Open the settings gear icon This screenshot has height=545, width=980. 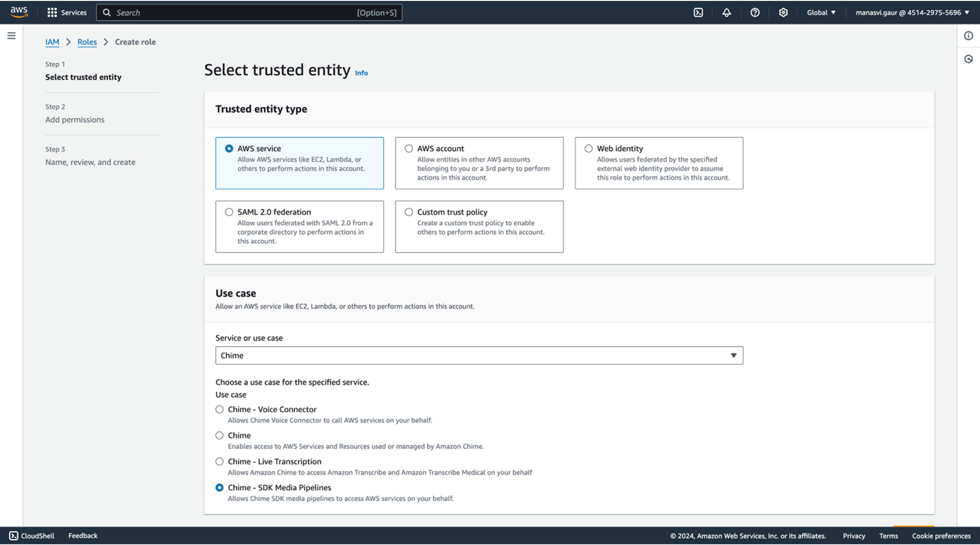[x=783, y=13]
